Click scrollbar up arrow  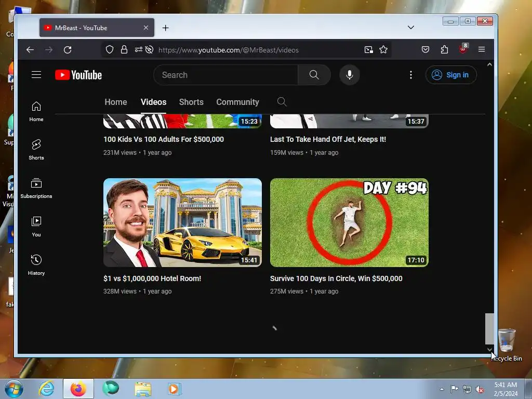click(489, 64)
